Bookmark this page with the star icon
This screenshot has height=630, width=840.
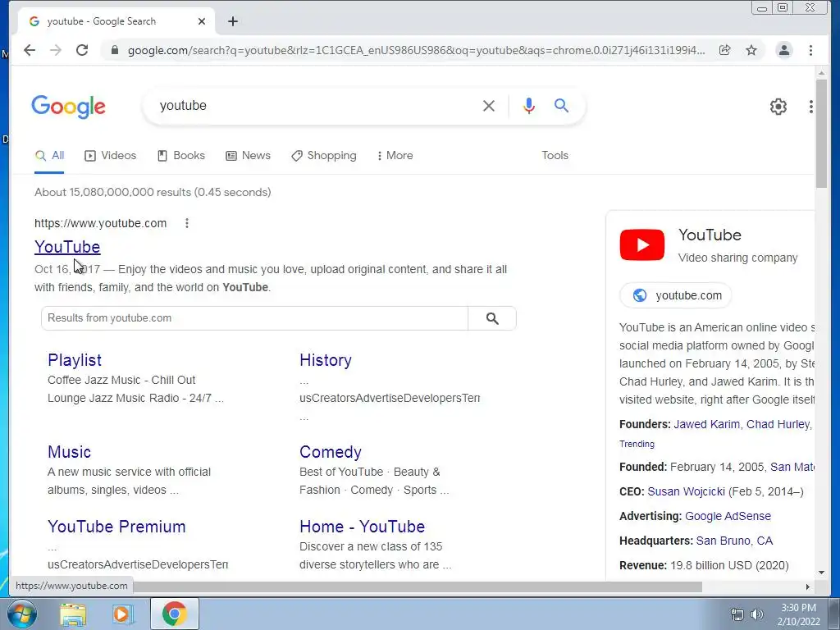coord(751,50)
